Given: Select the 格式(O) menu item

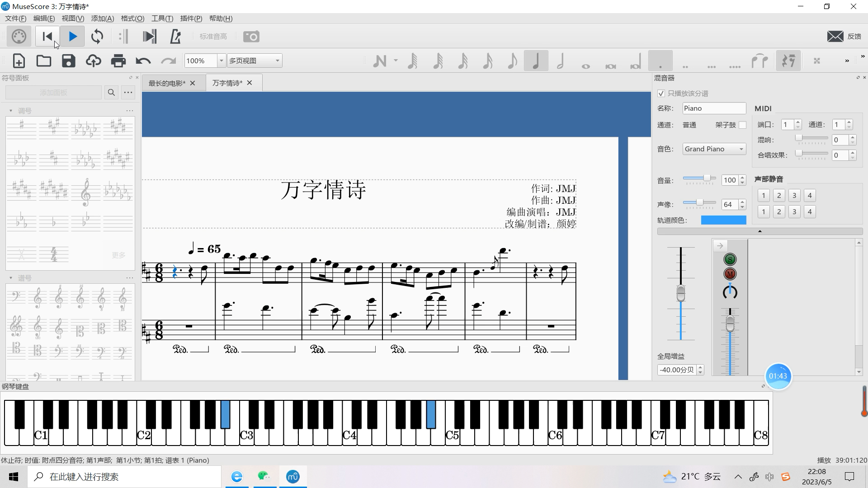Looking at the screenshot, I should pos(131,19).
